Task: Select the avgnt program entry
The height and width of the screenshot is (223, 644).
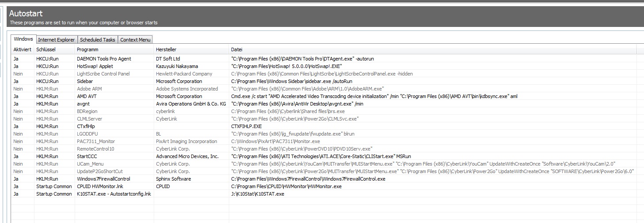Action: (x=83, y=104)
